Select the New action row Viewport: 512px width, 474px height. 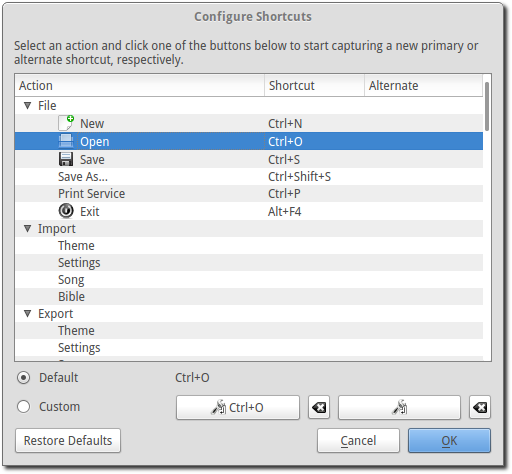click(x=249, y=123)
